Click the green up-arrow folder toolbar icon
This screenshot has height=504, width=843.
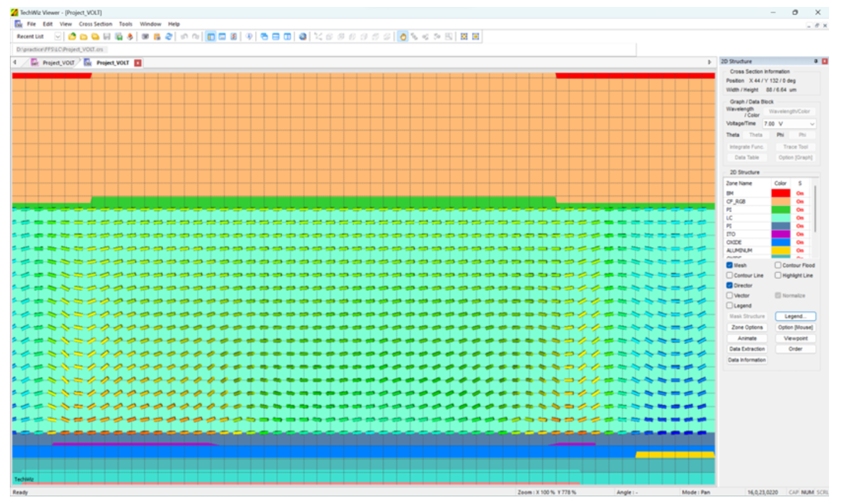pyautogui.click(x=72, y=37)
